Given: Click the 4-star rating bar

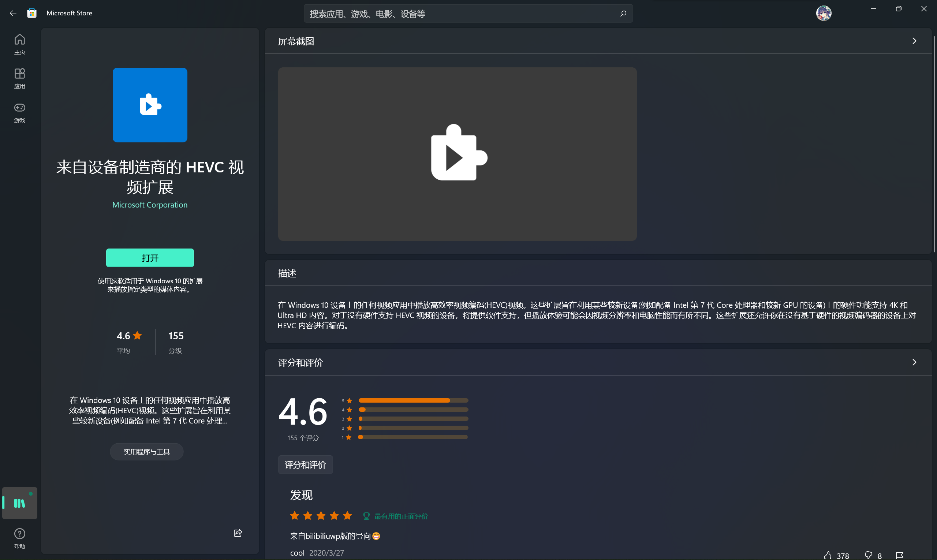Looking at the screenshot, I should pos(413,410).
